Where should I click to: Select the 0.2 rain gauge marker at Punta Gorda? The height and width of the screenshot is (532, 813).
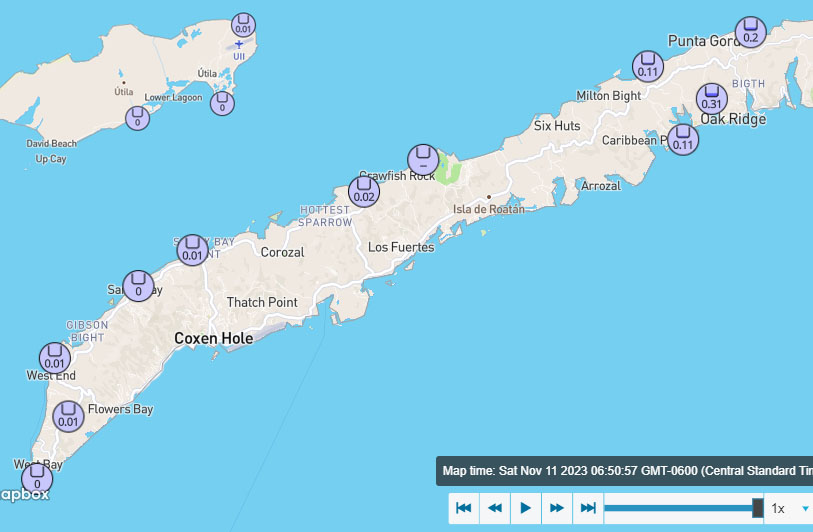750,32
